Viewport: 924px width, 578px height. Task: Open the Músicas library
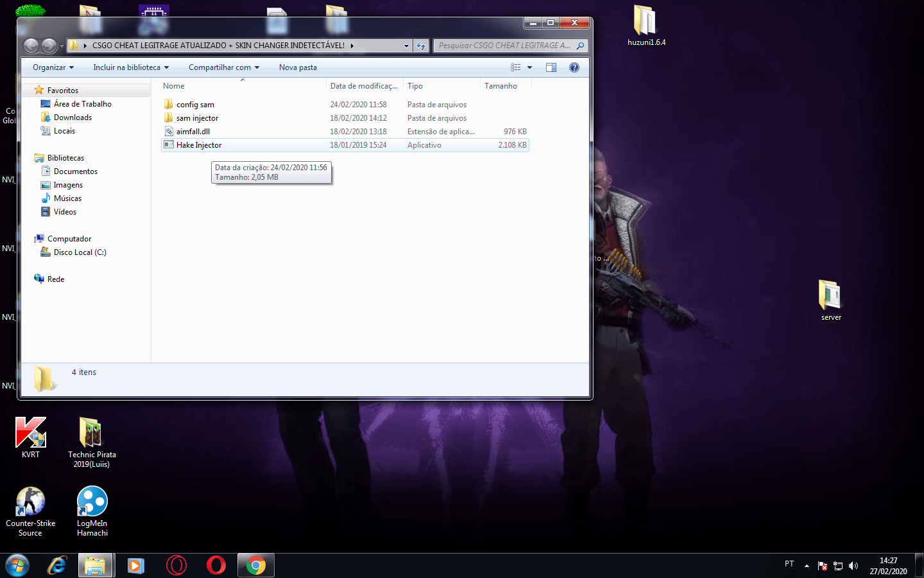click(67, 198)
